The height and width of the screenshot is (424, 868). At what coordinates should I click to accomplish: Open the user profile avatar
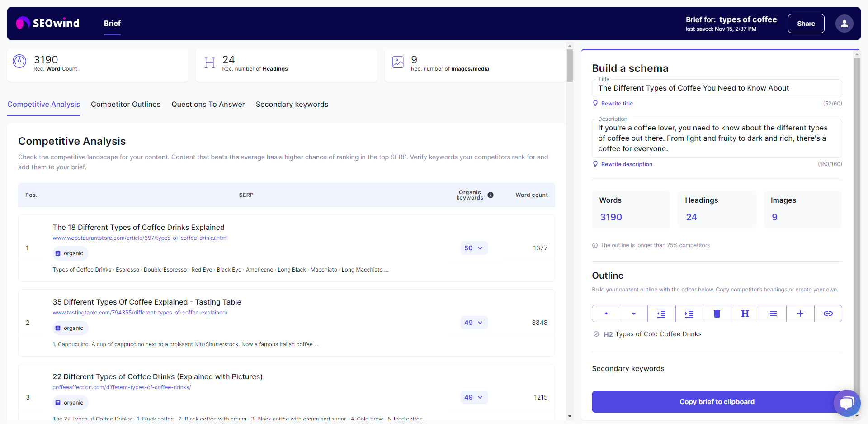844,24
